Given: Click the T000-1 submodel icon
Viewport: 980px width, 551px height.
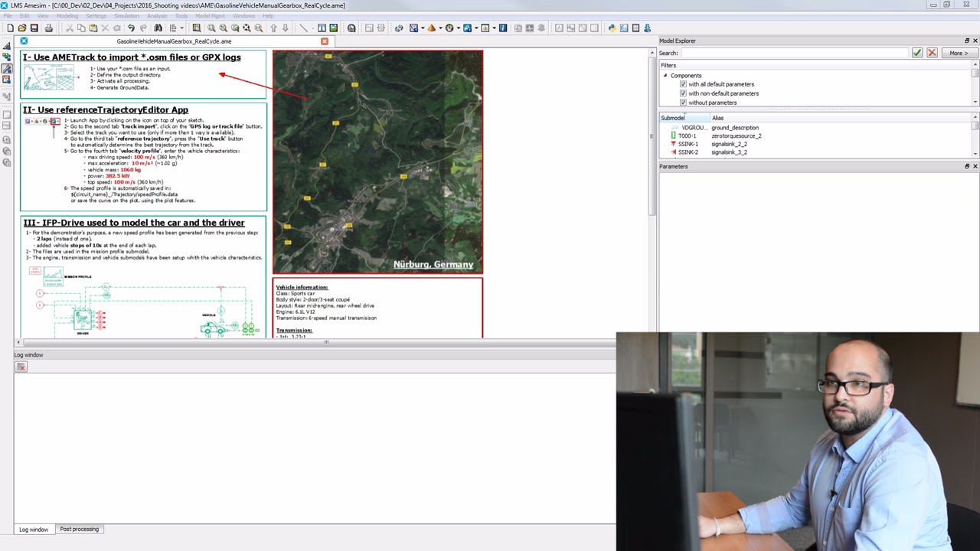Looking at the screenshot, I should 673,135.
